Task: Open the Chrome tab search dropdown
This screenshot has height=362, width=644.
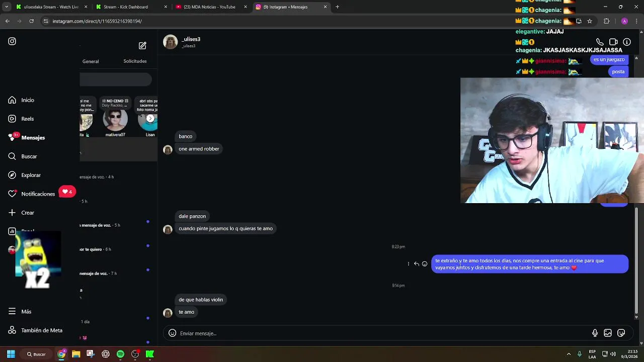Action: pyautogui.click(x=7, y=7)
